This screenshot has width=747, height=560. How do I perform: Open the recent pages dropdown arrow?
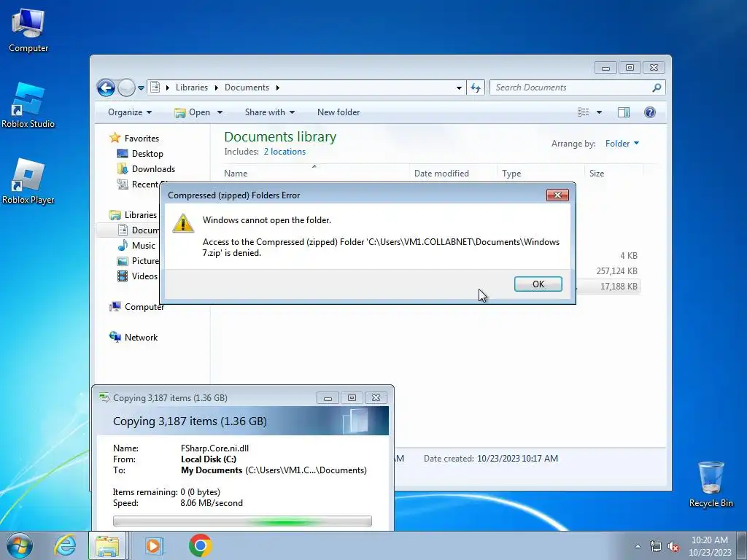(x=141, y=88)
